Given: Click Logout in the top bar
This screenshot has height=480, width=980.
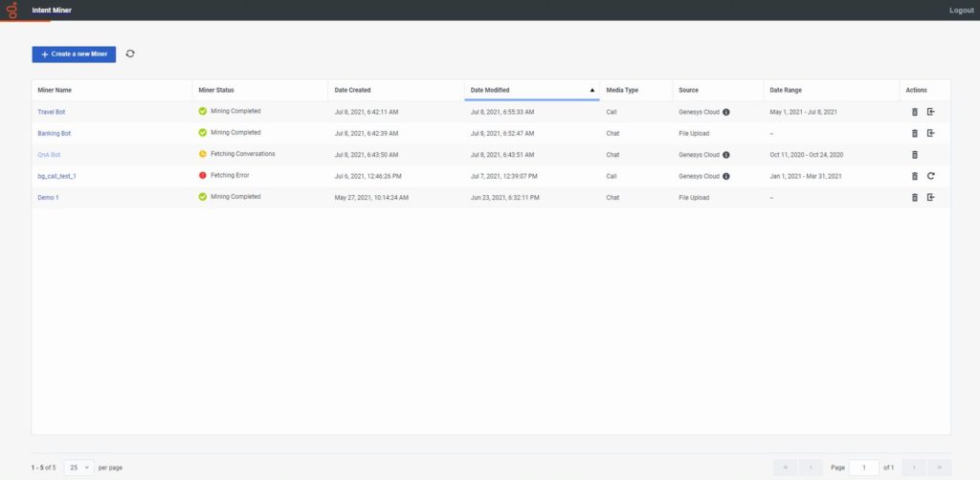Looking at the screenshot, I should [x=961, y=10].
